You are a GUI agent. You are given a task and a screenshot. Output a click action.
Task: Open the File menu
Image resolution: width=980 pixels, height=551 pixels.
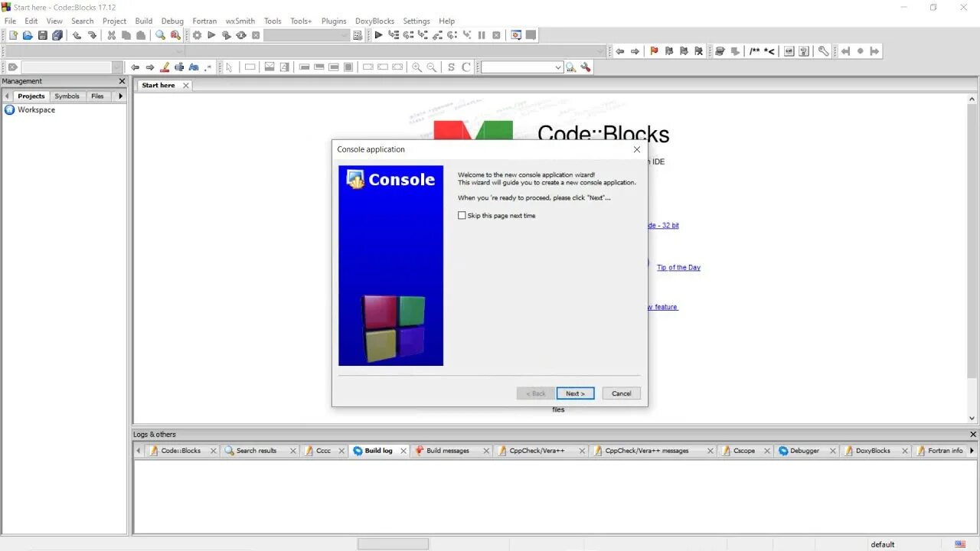coord(10,21)
